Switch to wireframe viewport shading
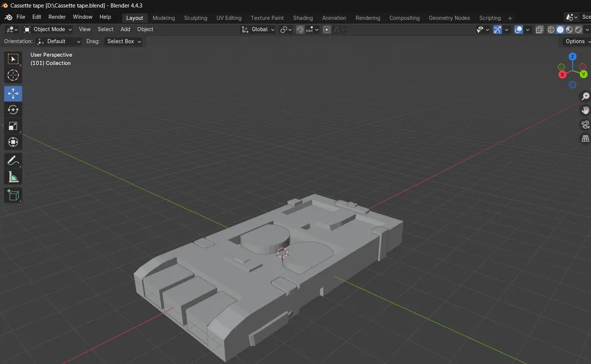The height and width of the screenshot is (364, 591). coord(551,30)
